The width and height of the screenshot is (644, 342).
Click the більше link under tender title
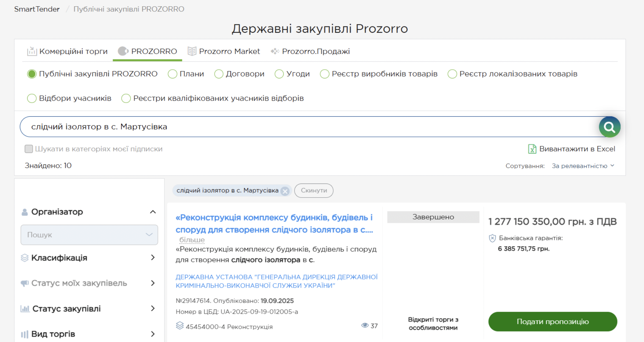(x=192, y=240)
